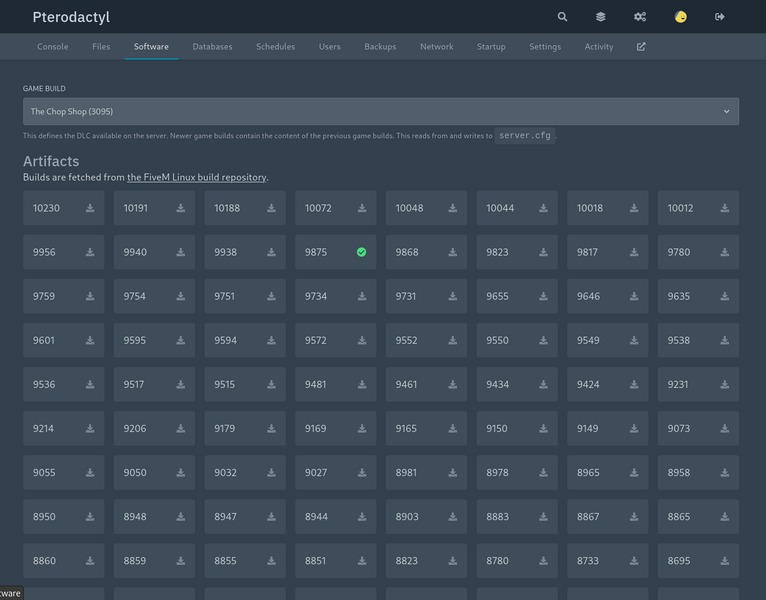Screen dimensions: 766x600
Task: Open the Startup tab
Action: click(x=491, y=46)
